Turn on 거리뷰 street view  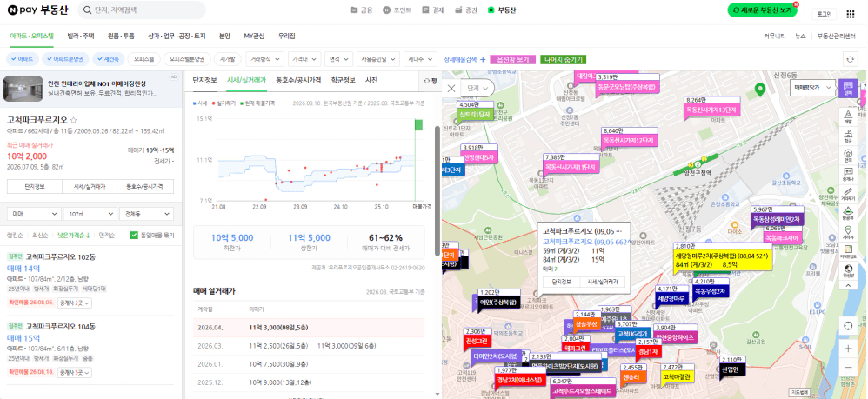847,232
